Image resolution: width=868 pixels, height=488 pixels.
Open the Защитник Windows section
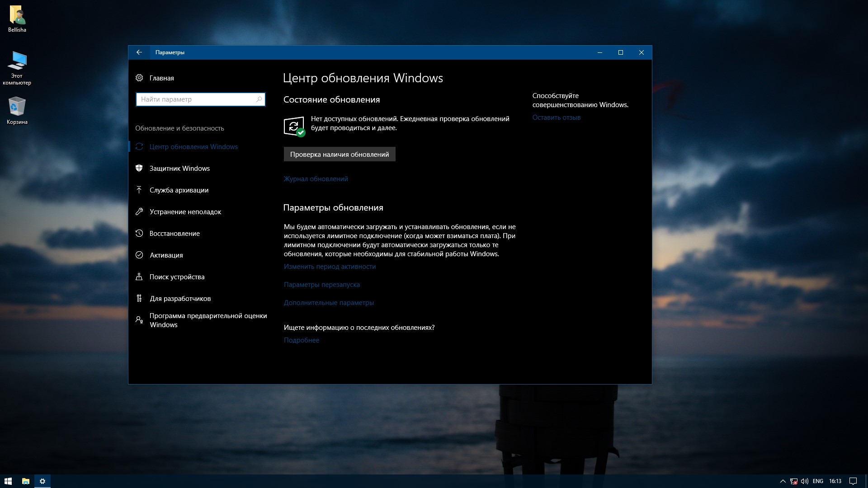coord(179,169)
